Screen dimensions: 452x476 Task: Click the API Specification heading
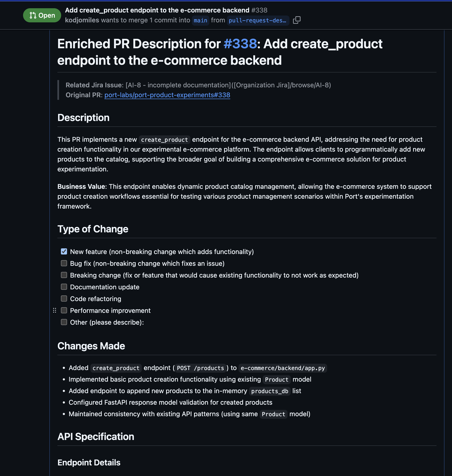coord(96,437)
